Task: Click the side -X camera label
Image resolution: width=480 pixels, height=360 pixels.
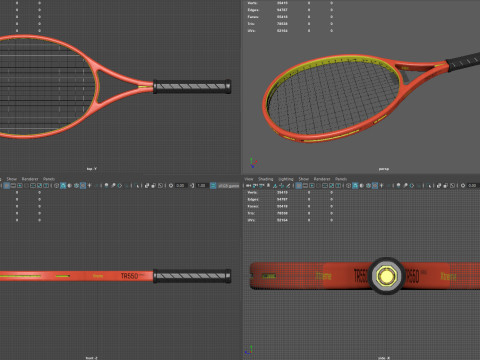Action: pyautogui.click(x=384, y=358)
